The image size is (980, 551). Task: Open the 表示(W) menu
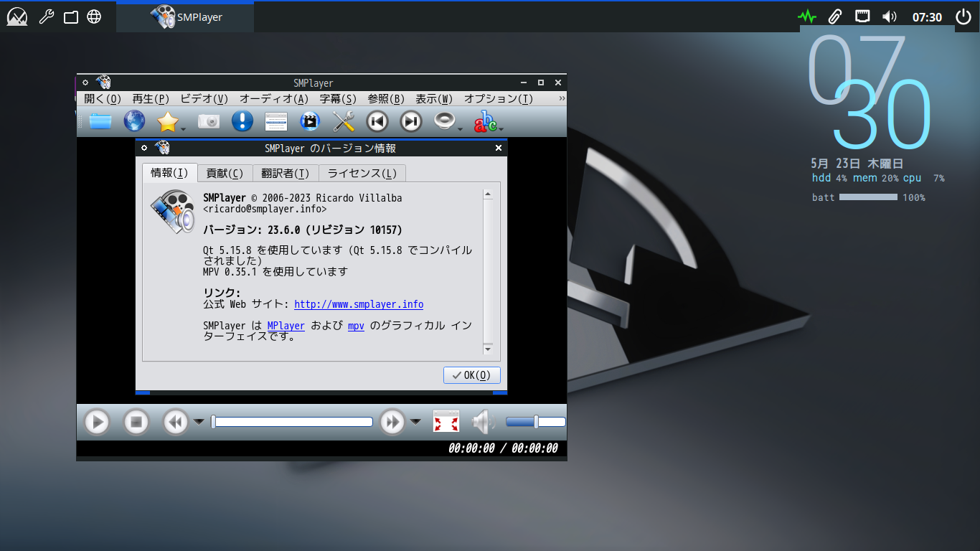pos(434,98)
